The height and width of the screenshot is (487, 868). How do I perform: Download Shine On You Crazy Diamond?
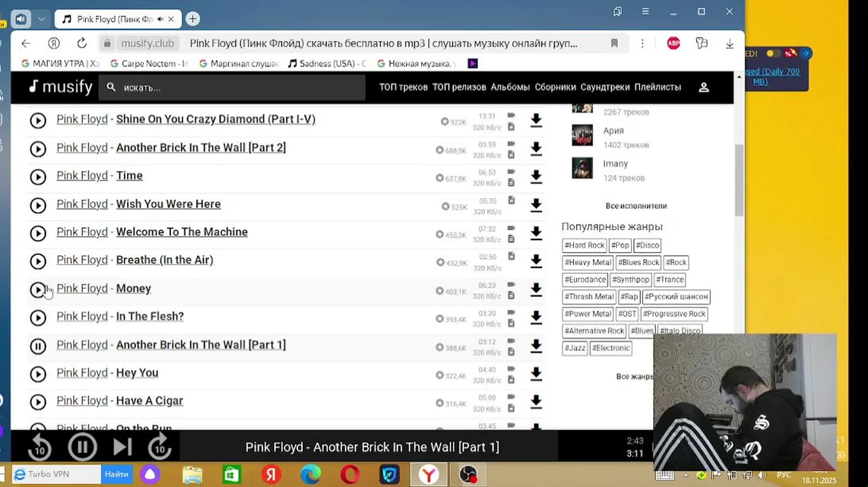(x=536, y=120)
